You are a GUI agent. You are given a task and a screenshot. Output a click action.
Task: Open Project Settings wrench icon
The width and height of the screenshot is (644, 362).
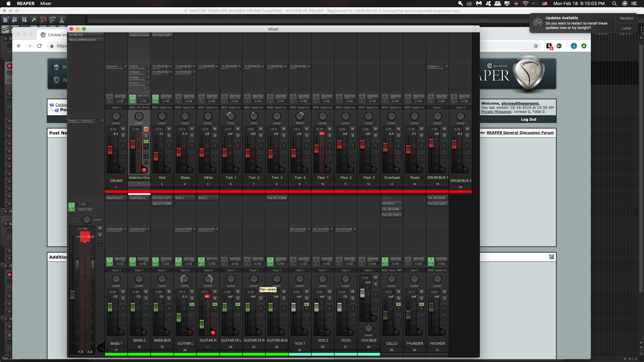(x=33, y=19)
